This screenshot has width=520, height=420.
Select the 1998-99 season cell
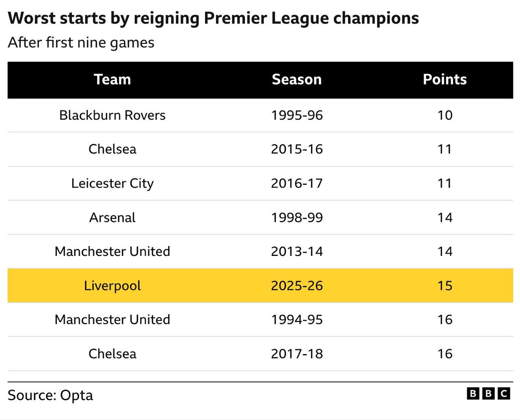tap(297, 217)
